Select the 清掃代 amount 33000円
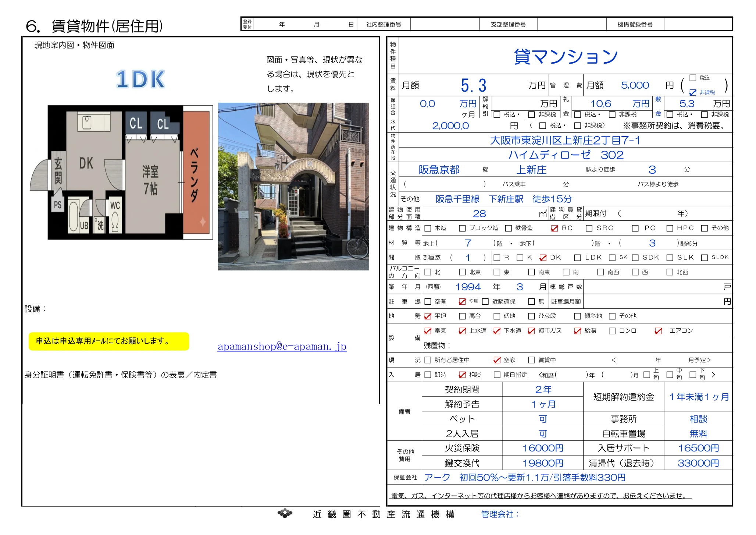 coord(698,463)
